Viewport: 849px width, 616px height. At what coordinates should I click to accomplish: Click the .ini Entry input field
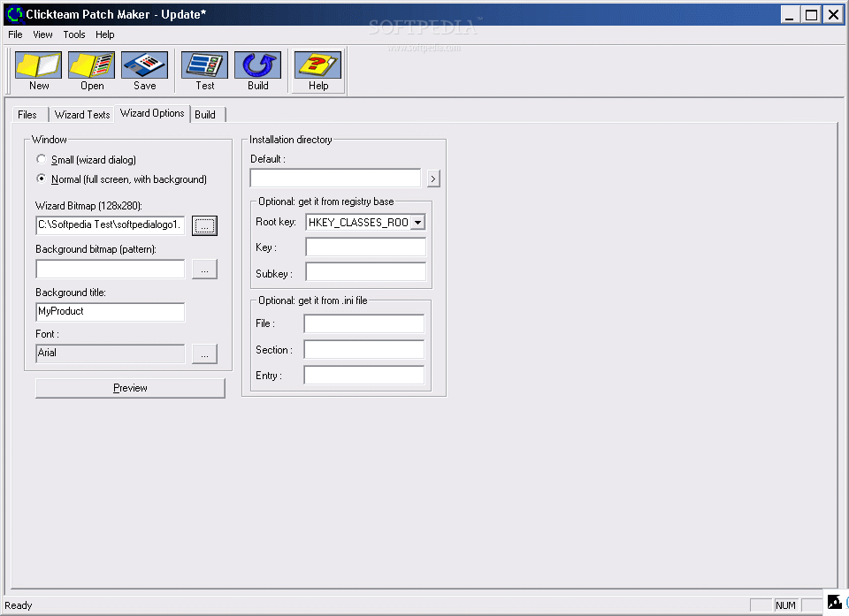(x=363, y=375)
